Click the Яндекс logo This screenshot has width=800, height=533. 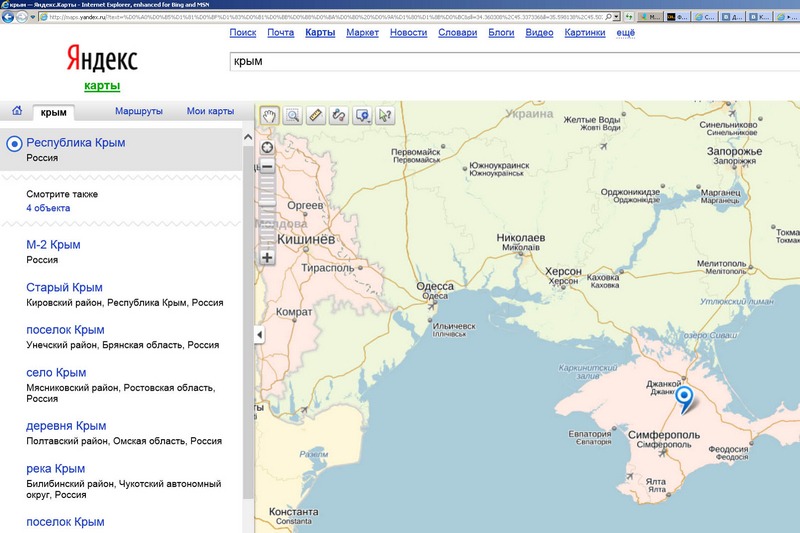click(x=102, y=59)
